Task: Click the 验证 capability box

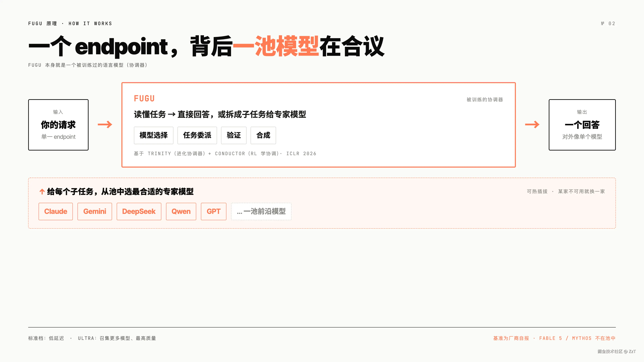Action: click(x=234, y=135)
